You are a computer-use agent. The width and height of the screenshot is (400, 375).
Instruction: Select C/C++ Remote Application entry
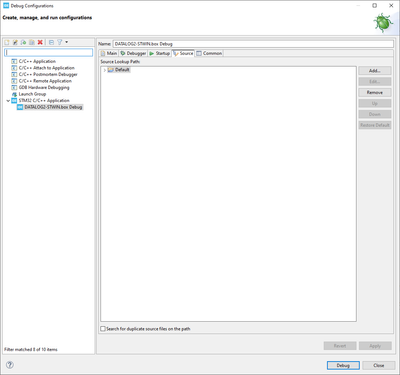point(45,81)
